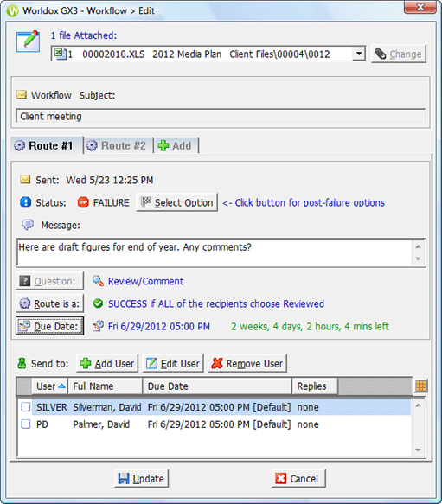Open column chooser grid icon beside Replies
442x504 pixels.
coord(421,386)
